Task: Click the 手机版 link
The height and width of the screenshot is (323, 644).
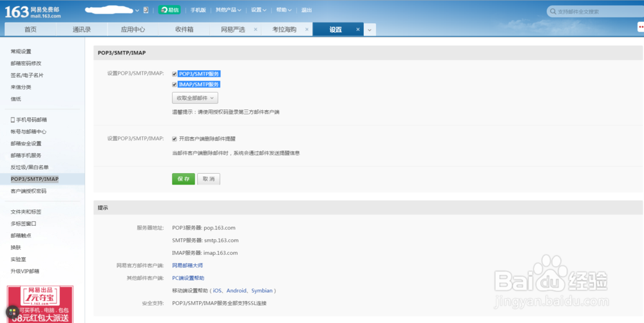Action: point(198,10)
